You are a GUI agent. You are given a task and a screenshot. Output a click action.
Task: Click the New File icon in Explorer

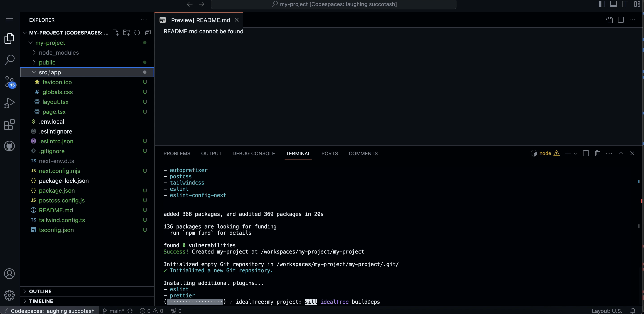point(115,33)
